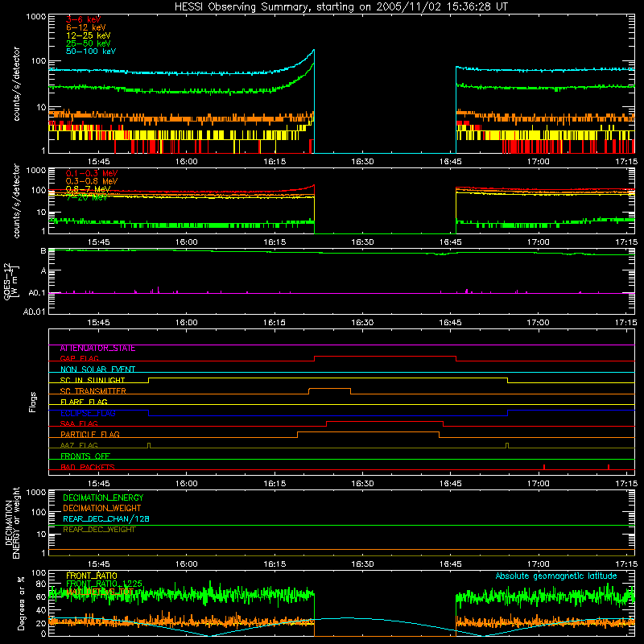Image resolution: width=644 pixels, height=644 pixels.
Task: Click the PARTICLE_FLAG raised step segment
Action: [x=369, y=432]
